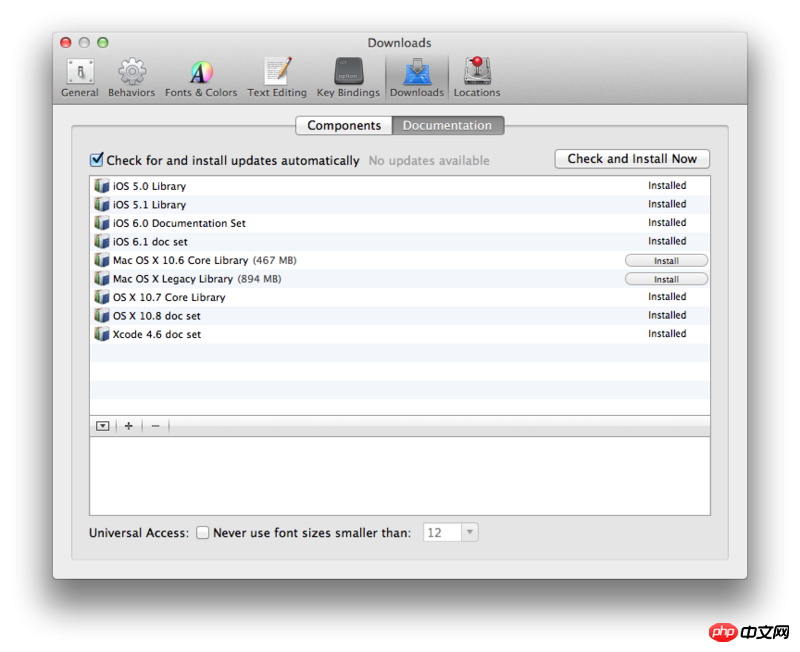This screenshot has height=652, width=800.
Task: Open the Key Bindings preferences pane
Action: pyautogui.click(x=348, y=78)
